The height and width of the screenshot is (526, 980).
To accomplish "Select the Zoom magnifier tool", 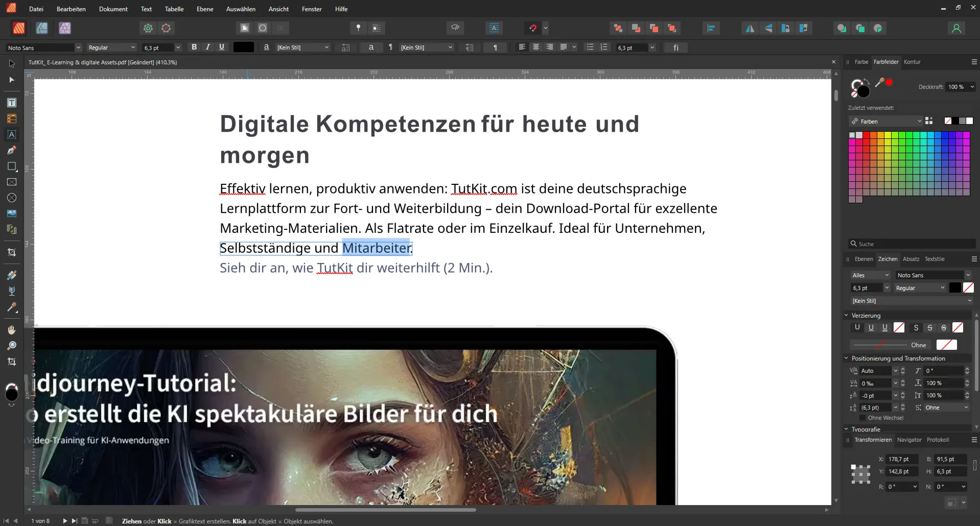I will [12, 346].
